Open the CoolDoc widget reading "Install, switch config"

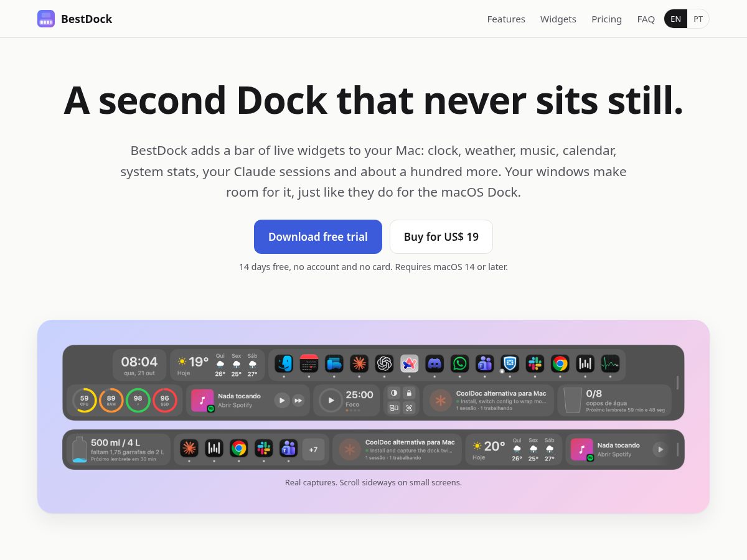point(488,400)
